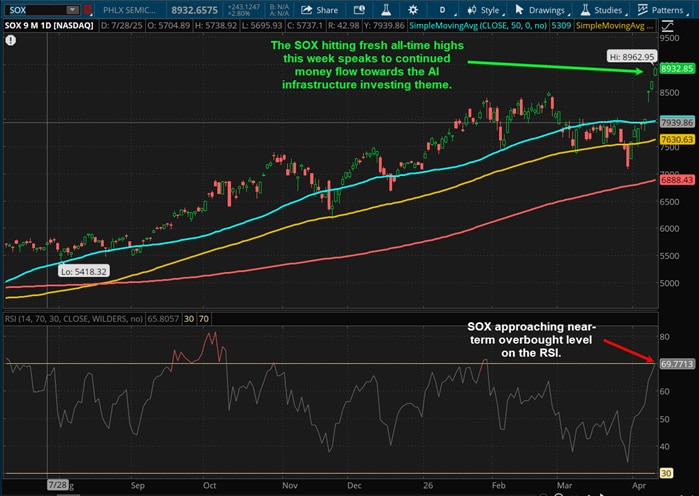The image size is (699, 496).
Task: Click 5000 on the price axis
Action: [670, 283]
